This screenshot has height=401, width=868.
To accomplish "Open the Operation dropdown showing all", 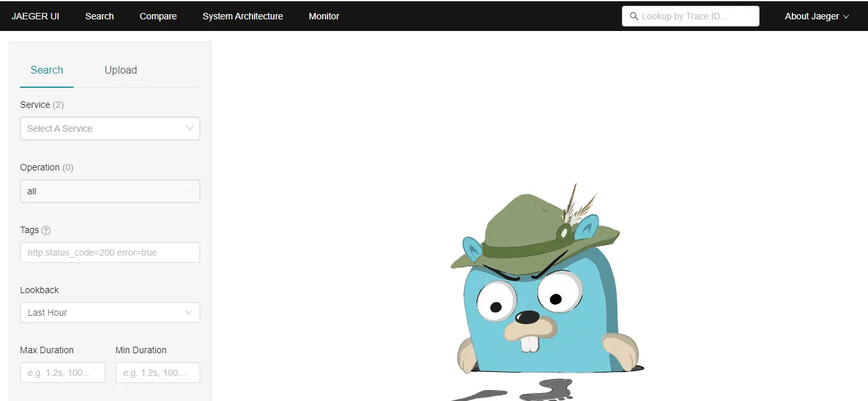I will pyautogui.click(x=110, y=191).
